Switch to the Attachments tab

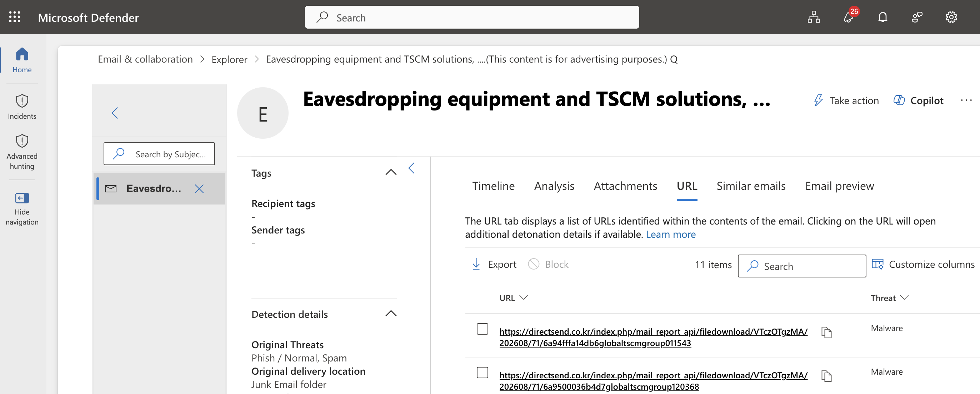click(625, 186)
